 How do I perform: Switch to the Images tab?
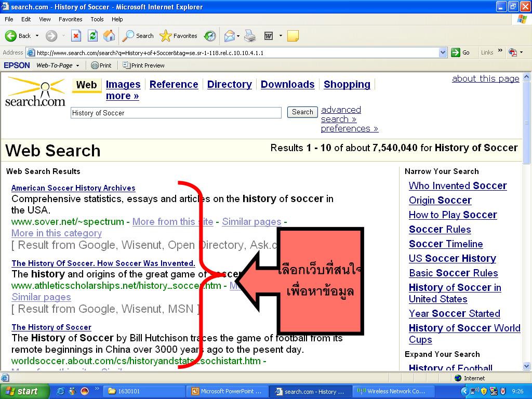(x=123, y=85)
